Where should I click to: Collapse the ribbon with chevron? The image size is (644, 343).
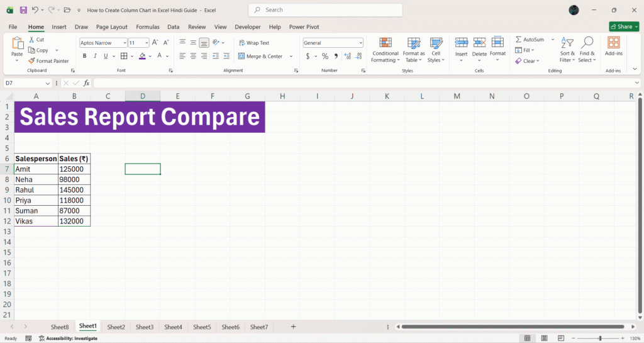coord(635,69)
